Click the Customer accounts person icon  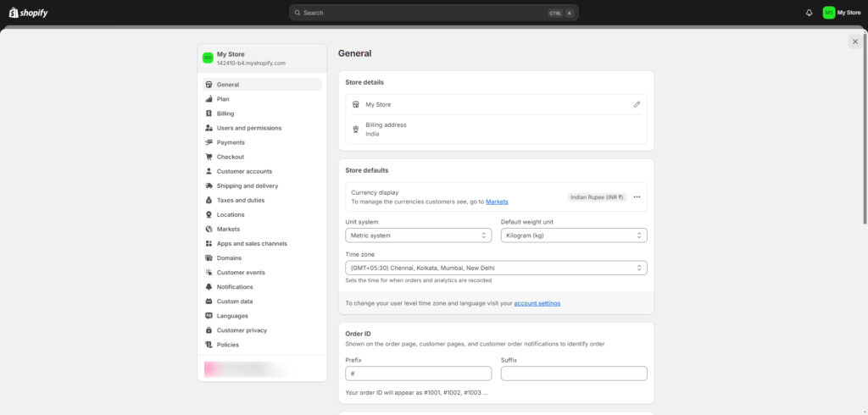click(x=209, y=172)
